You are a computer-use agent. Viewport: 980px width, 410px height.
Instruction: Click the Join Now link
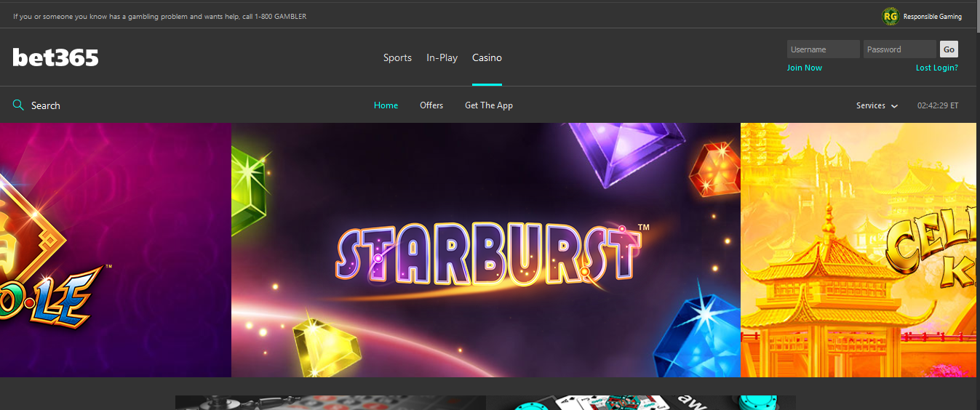click(x=805, y=68)
